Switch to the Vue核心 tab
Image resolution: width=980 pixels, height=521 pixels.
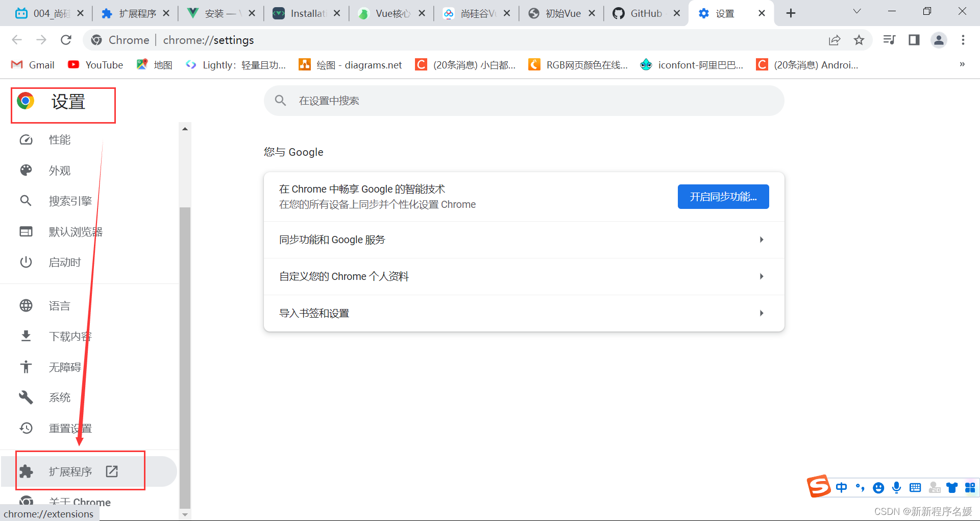[x=391, y=13]
